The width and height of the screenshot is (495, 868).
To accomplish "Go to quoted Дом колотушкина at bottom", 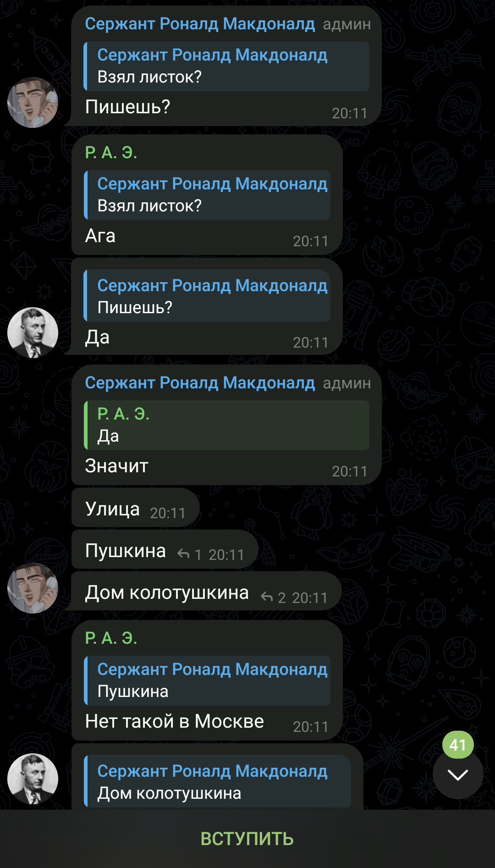I will (x=217, y=782).
